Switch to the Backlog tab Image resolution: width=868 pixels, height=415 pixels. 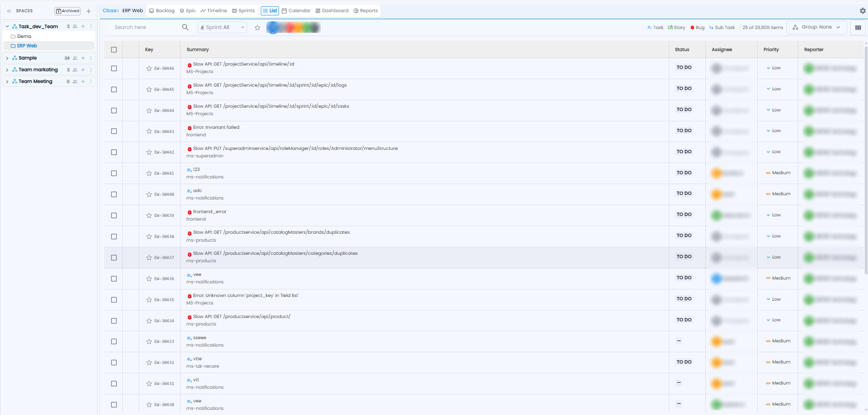click(x=162, y=11)
